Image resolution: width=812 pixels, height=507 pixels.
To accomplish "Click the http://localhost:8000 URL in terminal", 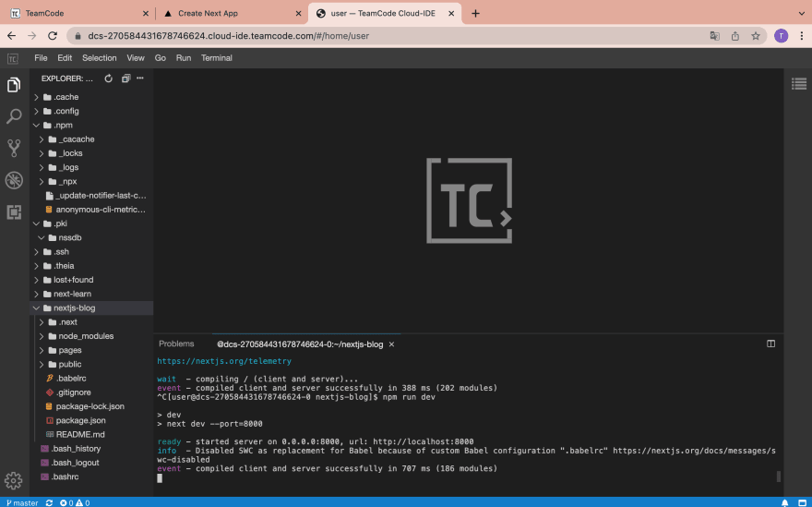I will 424,441.
